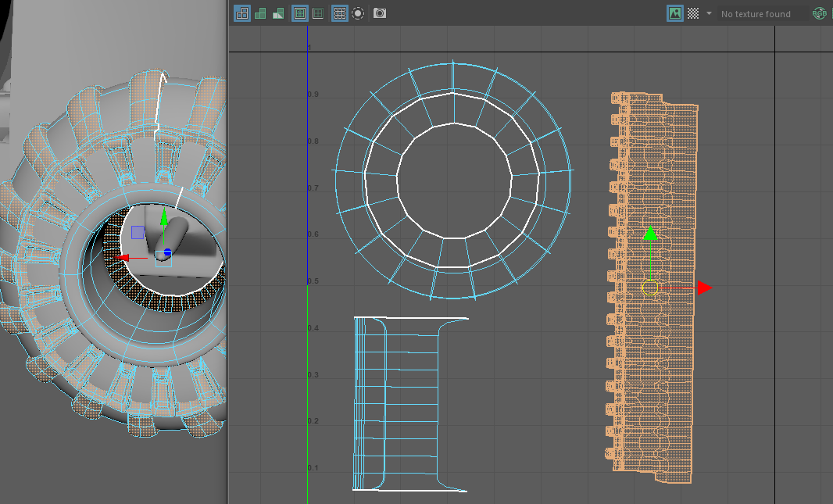Toggle the highlighted grid overlay button
This screenshot has height=504, width=833.
338,13
